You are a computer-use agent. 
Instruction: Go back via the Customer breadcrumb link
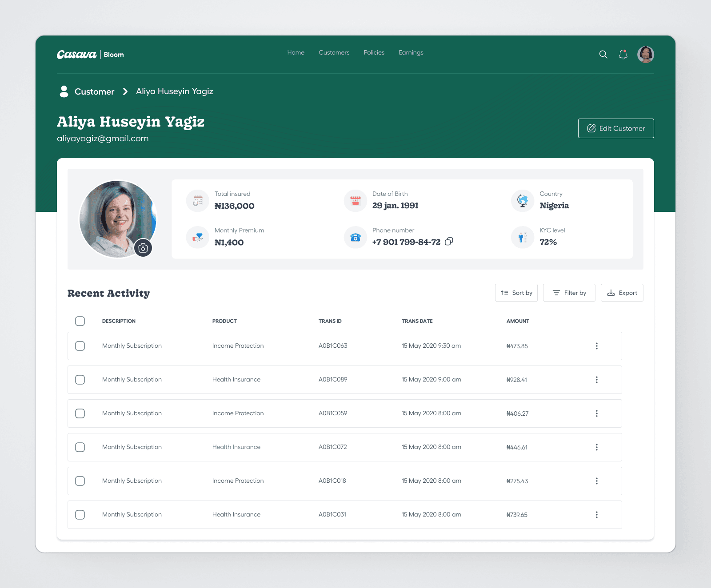coord(95,91)
